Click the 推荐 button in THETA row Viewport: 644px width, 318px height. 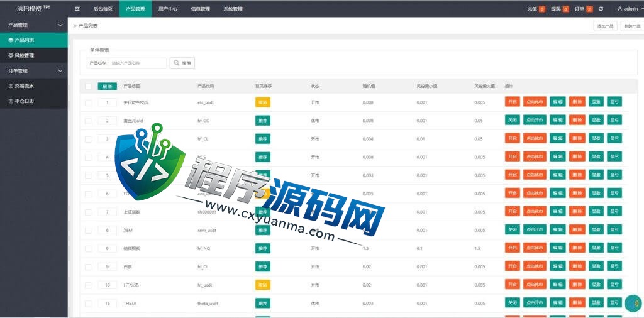click(x=263, y=303)
